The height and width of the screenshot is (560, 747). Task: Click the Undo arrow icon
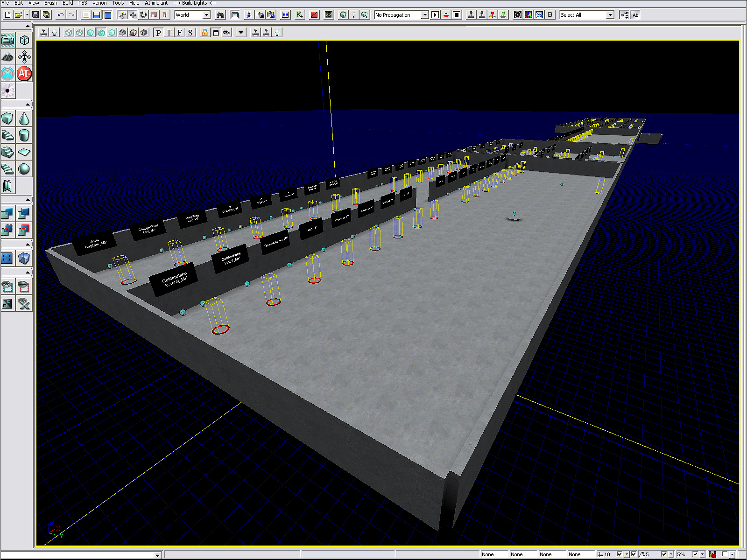[61, 15]
